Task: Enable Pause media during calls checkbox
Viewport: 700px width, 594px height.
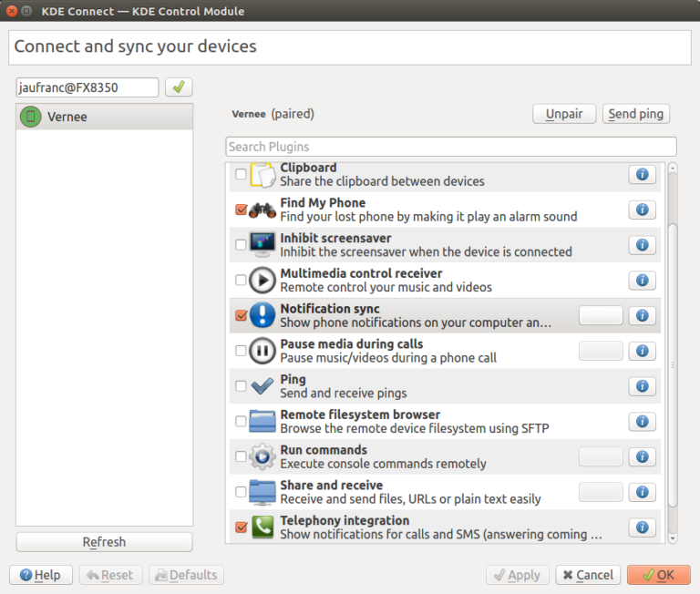Action: coord(241,351)
